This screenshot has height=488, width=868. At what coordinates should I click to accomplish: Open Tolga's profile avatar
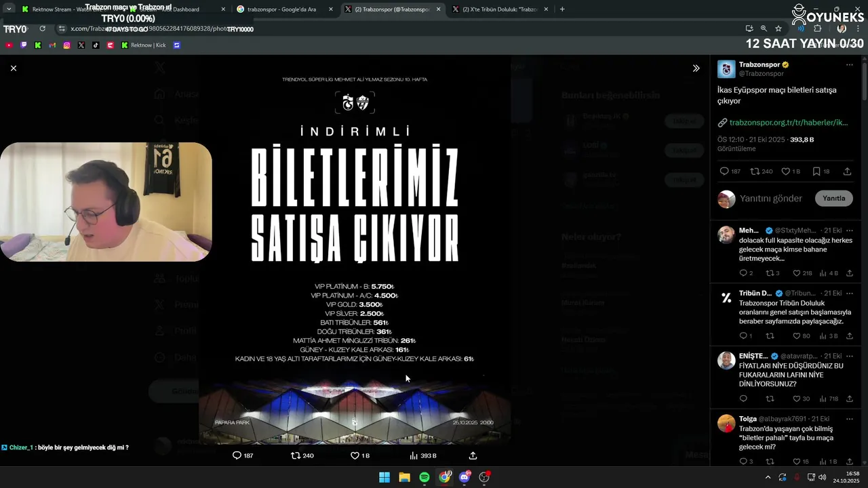726,424
